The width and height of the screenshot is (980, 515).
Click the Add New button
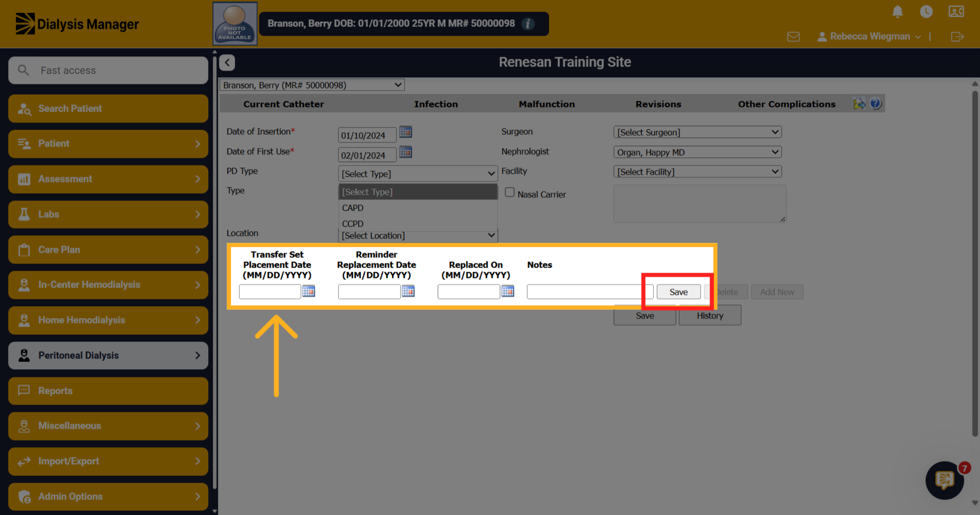pyautogui.click(x=777, y=292)
